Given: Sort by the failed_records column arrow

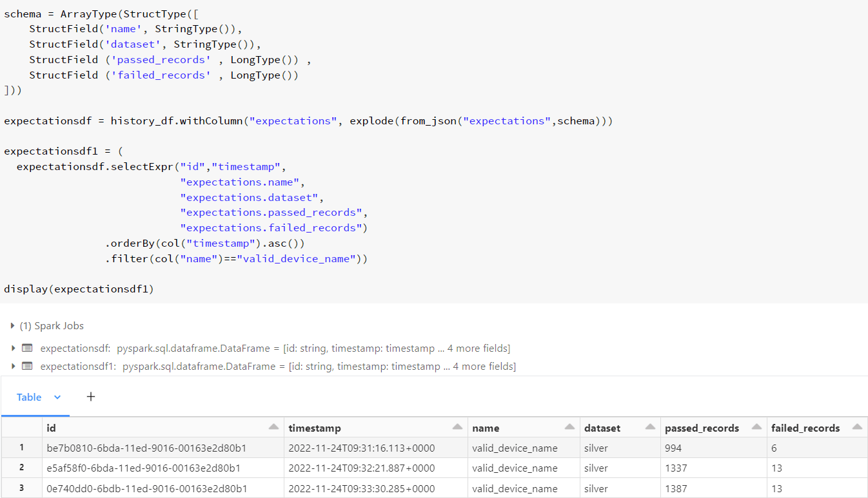Looking at the screenshot, I should click(856, 428).
